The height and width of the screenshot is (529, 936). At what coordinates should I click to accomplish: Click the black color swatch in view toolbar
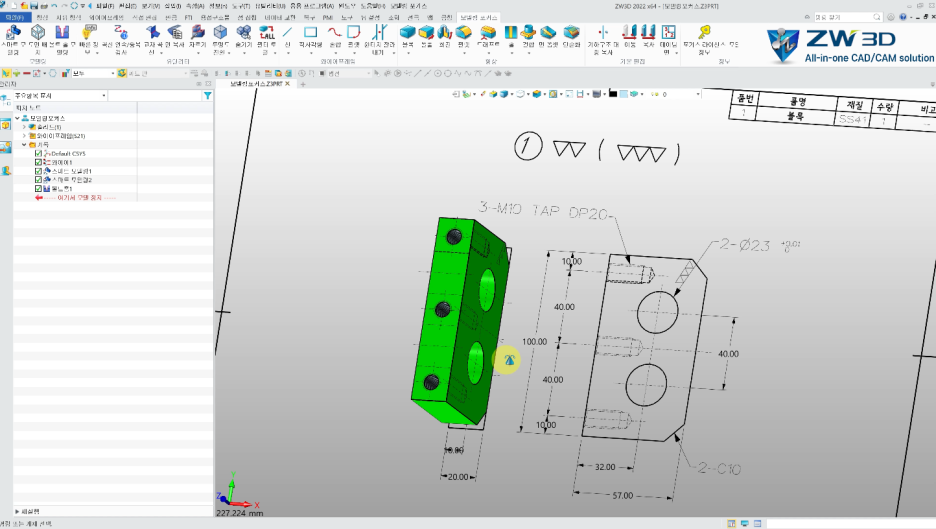pos(612,94)
